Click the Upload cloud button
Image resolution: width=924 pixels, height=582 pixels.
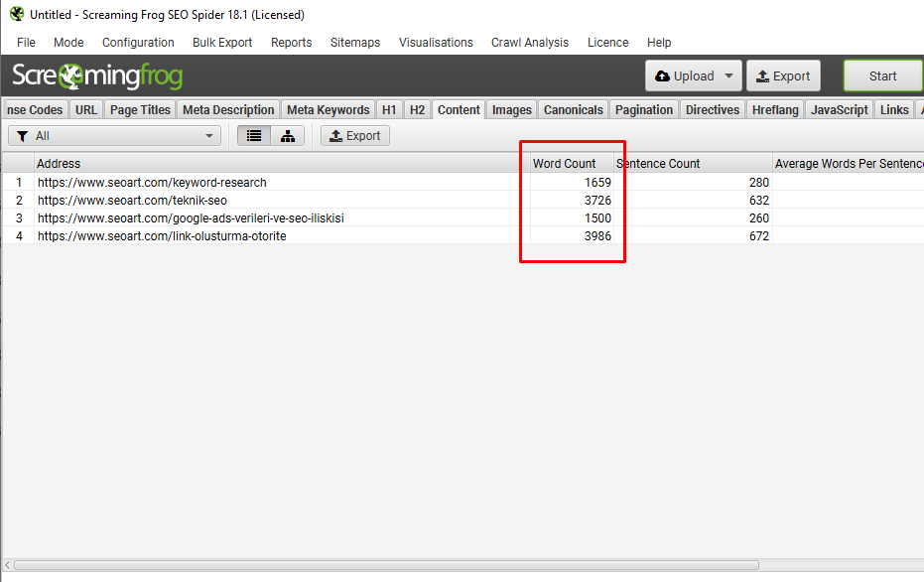click(684, 76)
